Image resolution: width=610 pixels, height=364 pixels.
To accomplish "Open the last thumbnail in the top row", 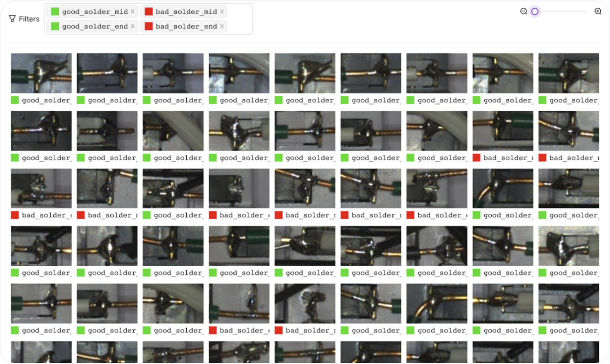I will tap(568, 73).
